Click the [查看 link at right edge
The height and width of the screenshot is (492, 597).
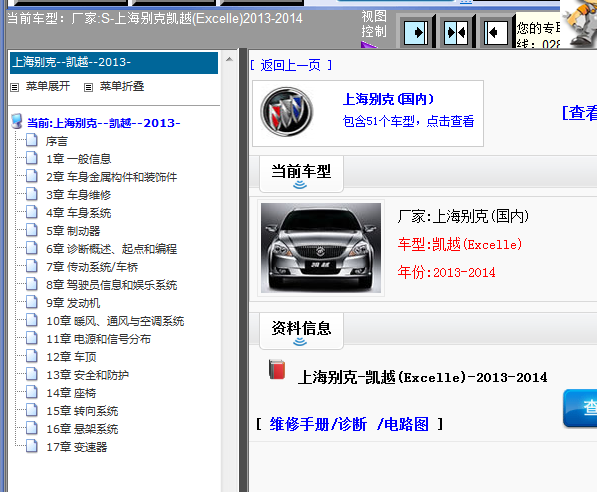(x=579, y=113)
